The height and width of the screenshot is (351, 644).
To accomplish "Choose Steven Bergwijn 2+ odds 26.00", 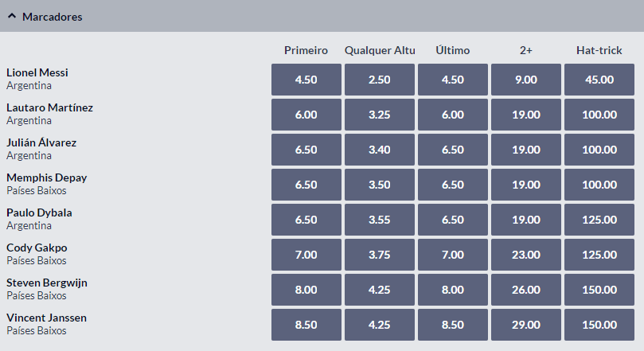I will point(526,290).
